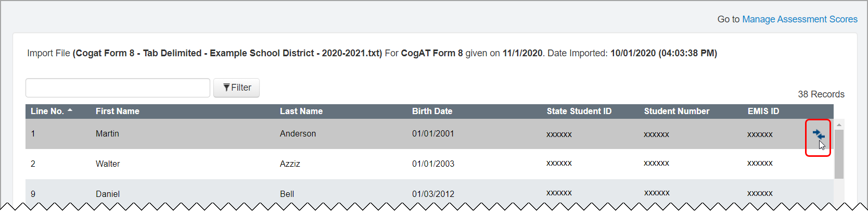The image size is (868, 211).
Task: Click the records list scrollbar thumb
Action: point(839,154)
